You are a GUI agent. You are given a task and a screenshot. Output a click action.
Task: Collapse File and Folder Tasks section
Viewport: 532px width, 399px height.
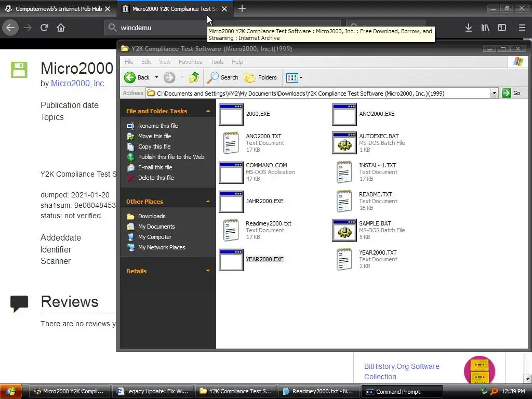pyautogui.click(x=208, y=111)
